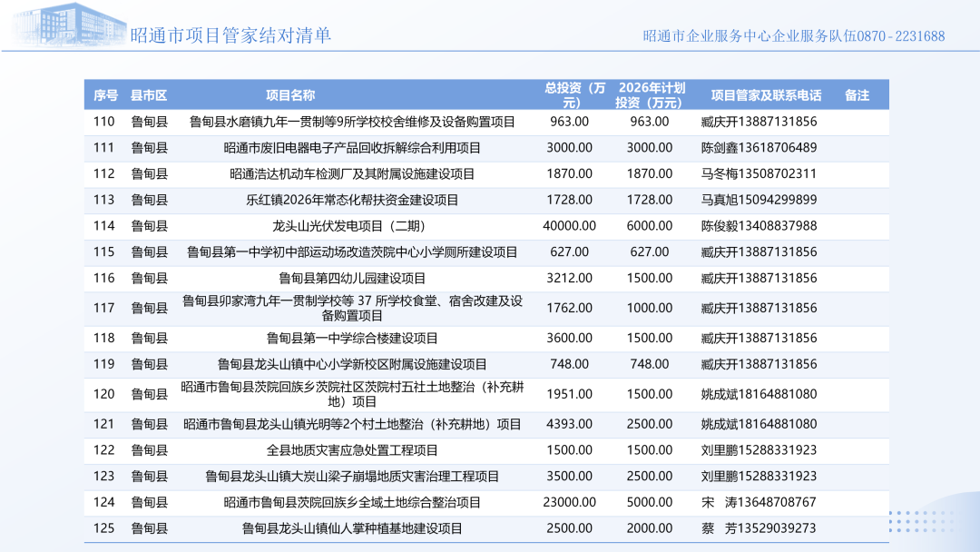Click total investment 40000.00
The image size is (980, 552).
(569, 226)
